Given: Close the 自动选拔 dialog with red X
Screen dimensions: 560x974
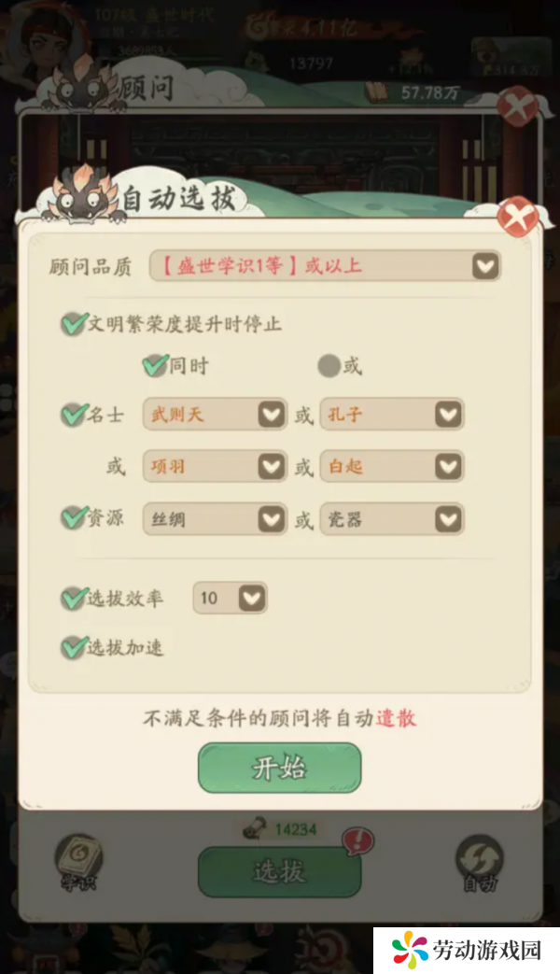Looking at the screenshot, I should coord(518,217).
